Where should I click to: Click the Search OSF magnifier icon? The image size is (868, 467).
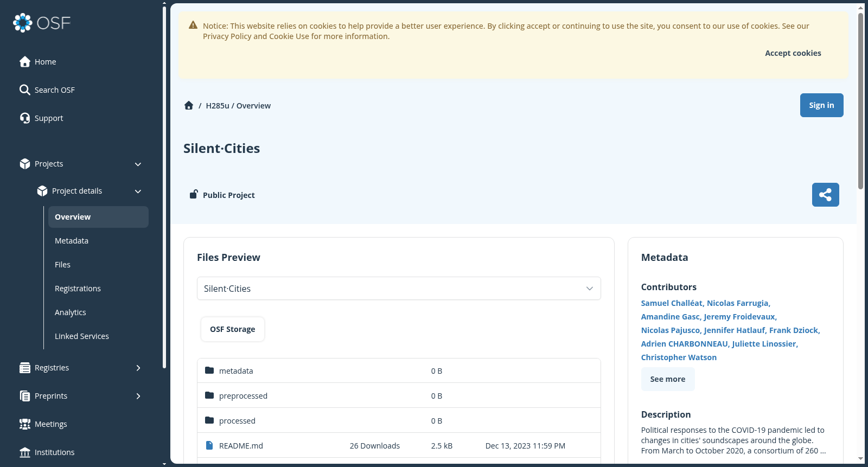click(24, 90)
